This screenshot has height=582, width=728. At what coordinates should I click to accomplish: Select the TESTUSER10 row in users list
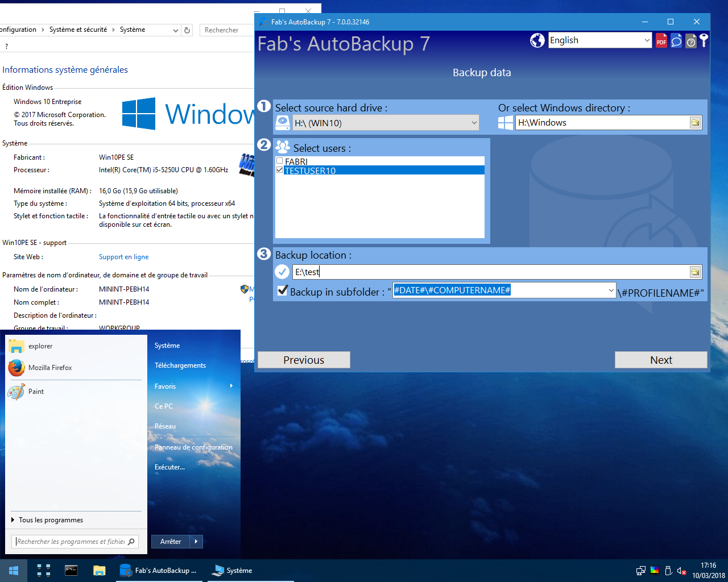pos(380,170)
